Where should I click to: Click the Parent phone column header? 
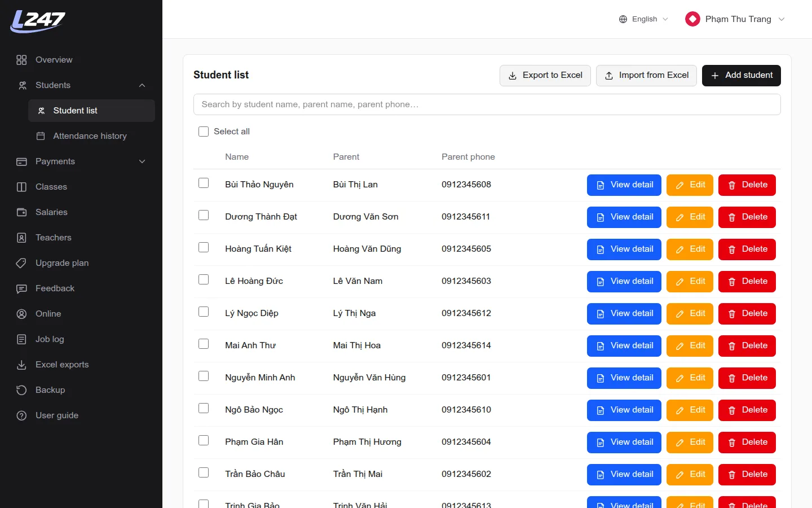click(x=468, y=157)
